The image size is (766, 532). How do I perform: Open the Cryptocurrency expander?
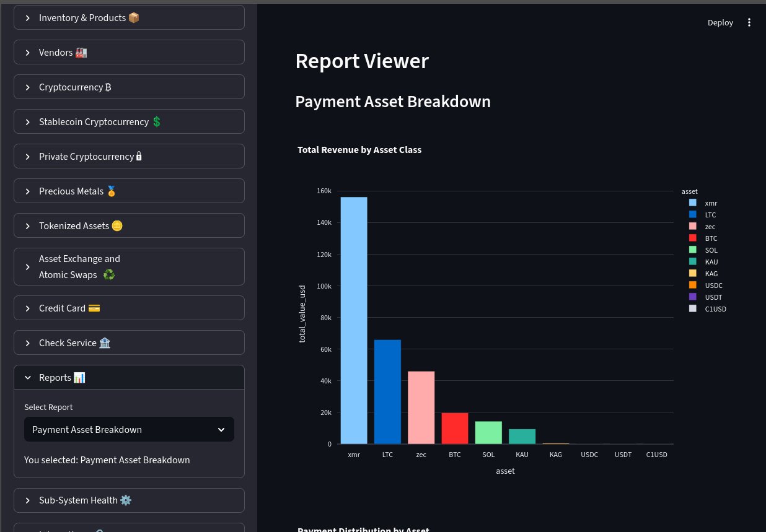tap(129, 87)
